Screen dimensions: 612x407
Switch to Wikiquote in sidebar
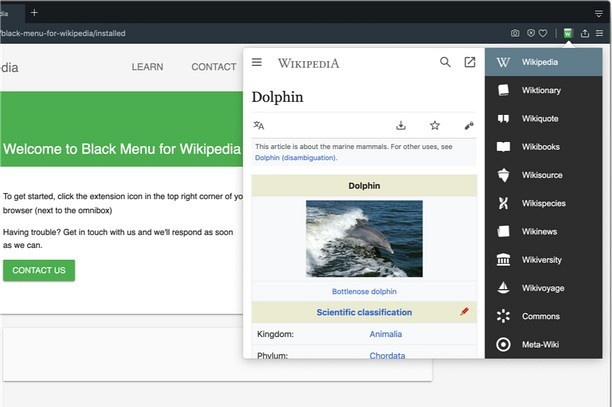tap(540, 118)
